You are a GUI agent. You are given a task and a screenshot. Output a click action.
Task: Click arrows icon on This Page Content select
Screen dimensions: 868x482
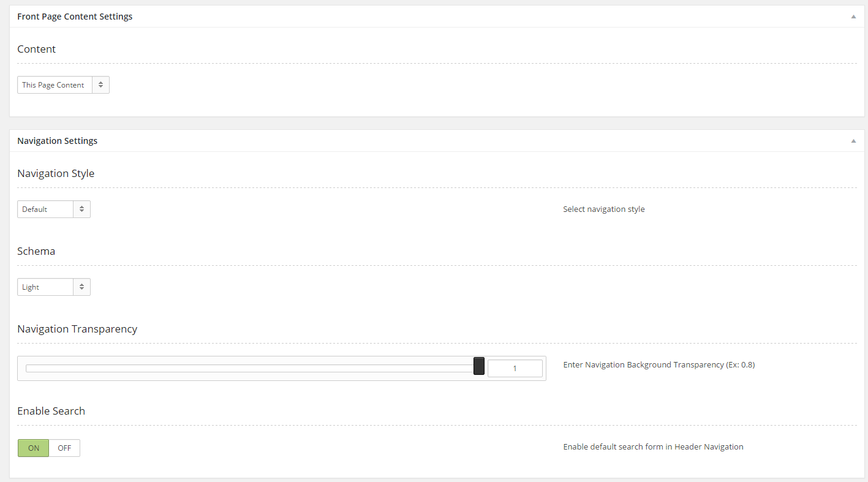point(100,85)
